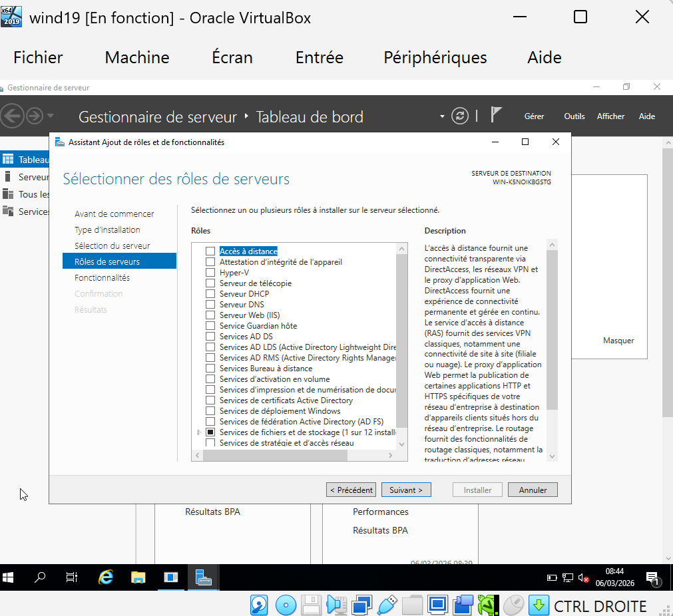Click the roles list scroll-right arrow
Viewport: 673px width, 616px height.
coord(390,455)
